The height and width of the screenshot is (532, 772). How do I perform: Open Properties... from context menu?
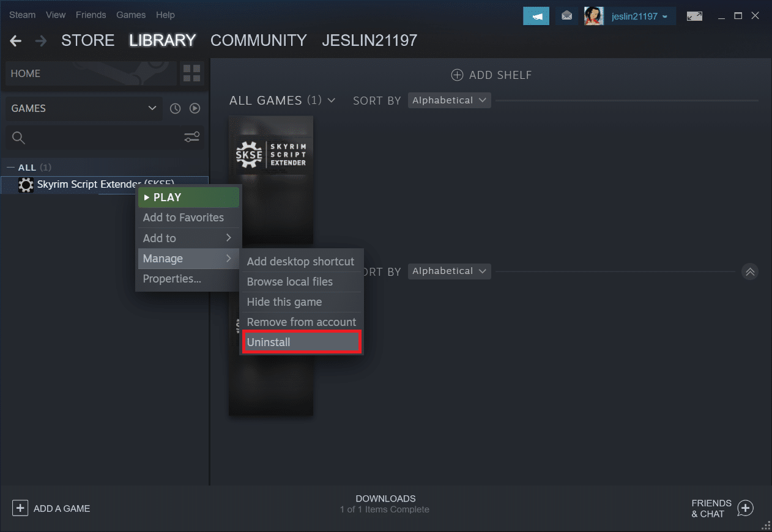pyautogui.click(x=188, y=279)
